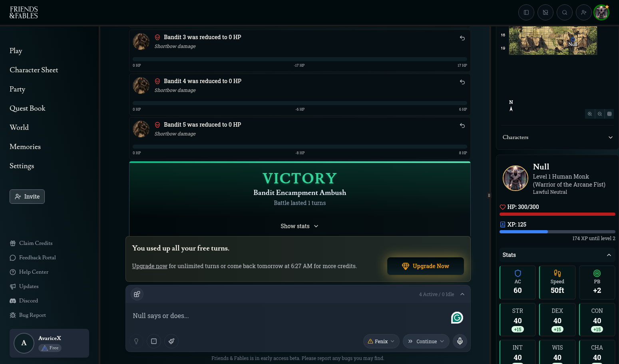Undo the Bandit 3 damage event
Image resolution: width=619 pixels, height=364 pixels.
462,38
